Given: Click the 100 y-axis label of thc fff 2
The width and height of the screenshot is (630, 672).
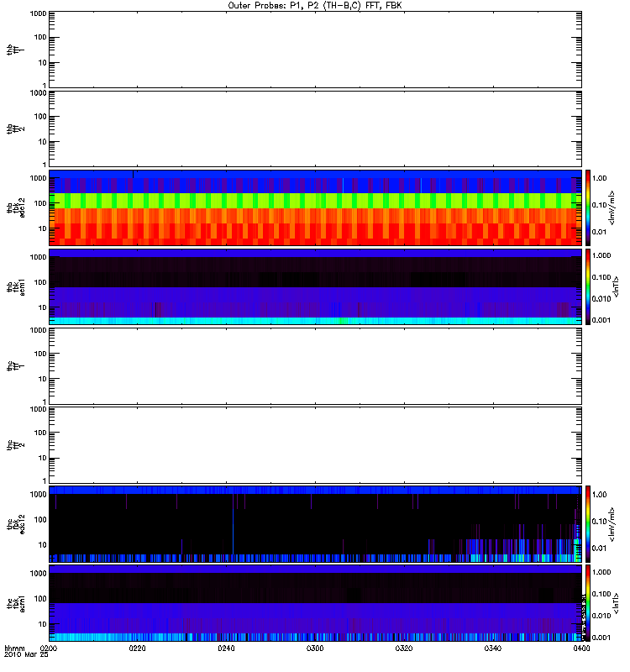Looking at the screenshot, I should (x=40, y=433).
